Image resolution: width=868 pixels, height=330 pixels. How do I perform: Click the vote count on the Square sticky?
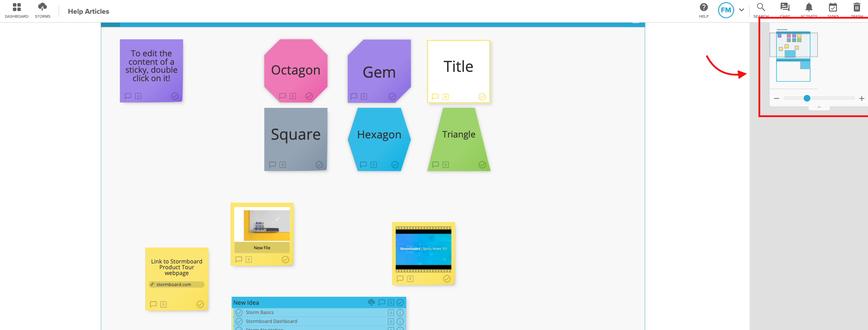click(x=283, y=165)
